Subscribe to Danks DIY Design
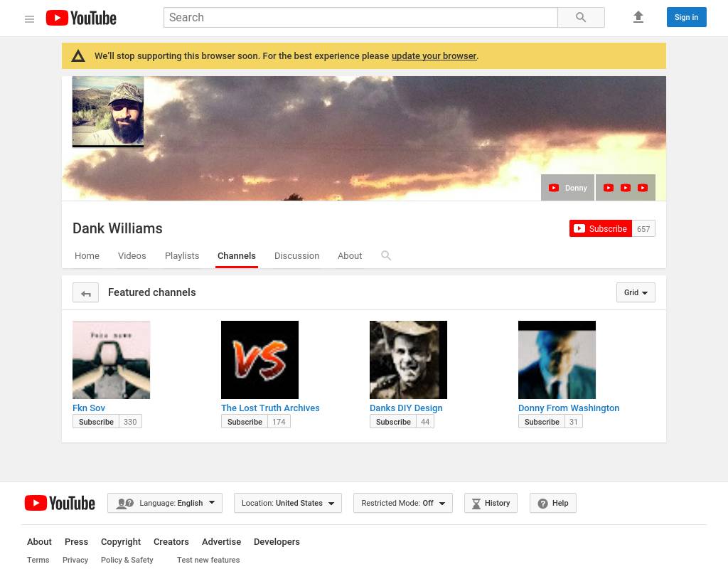Viewport: 728px width, 584px height. (x=393, y=422)
